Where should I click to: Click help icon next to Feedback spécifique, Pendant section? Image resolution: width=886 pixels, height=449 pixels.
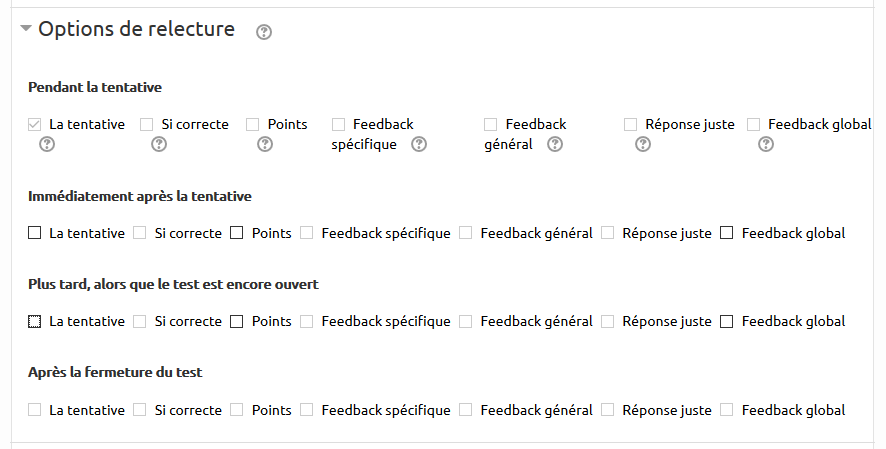[419, 144]
